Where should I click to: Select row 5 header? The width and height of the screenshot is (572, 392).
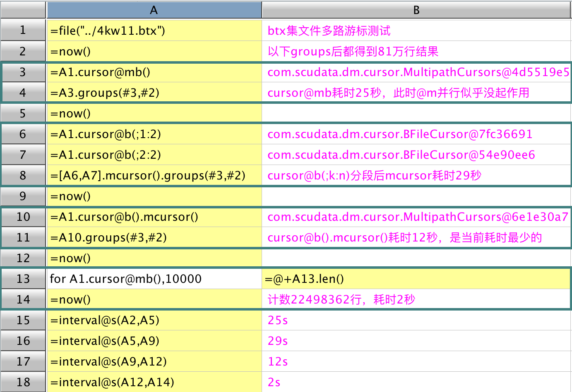pos(23,113)
